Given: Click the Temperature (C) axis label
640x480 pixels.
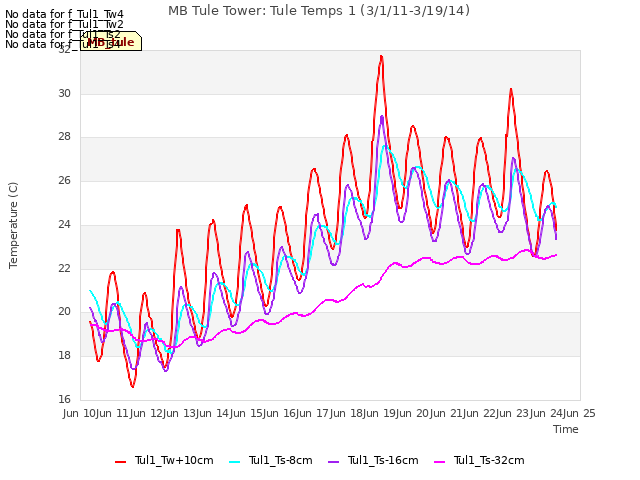Looking at the screenshot, I should [x=13, y=225].
